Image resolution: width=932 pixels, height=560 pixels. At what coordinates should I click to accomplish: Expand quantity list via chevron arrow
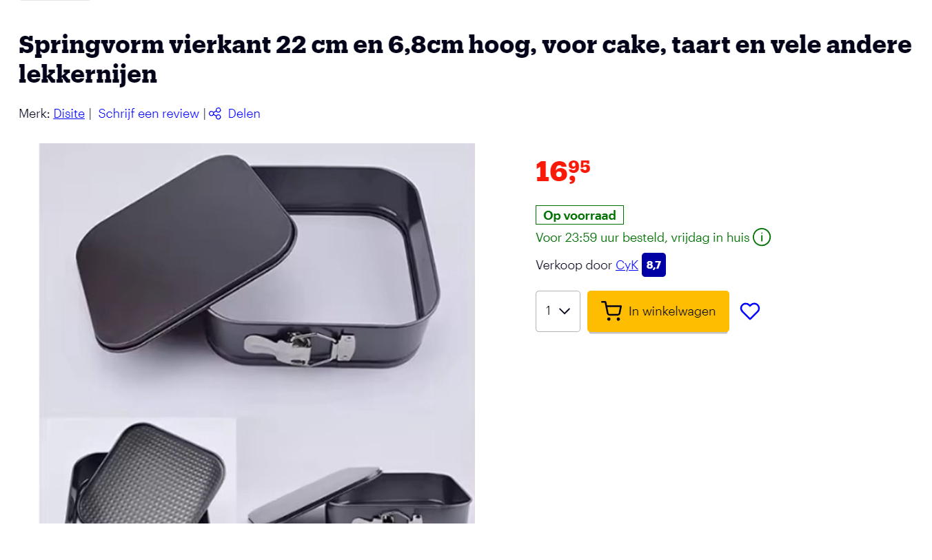point(565,311)
